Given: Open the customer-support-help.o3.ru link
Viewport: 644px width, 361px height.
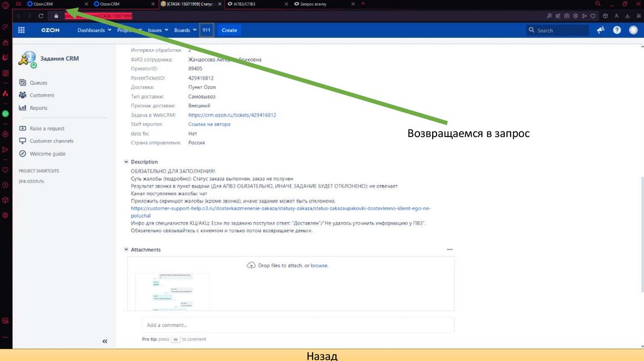Looking at the screenshot, I should (x=280, y=212).
